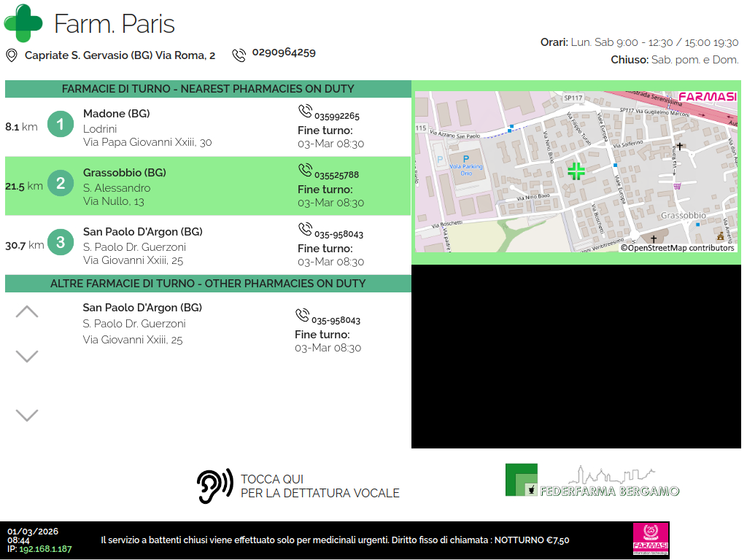Select number 1 badge for Madone

61,125
